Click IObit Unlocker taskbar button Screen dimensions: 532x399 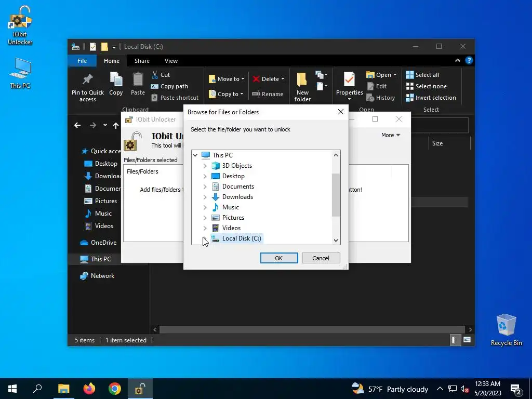click(x=140, y=389)
